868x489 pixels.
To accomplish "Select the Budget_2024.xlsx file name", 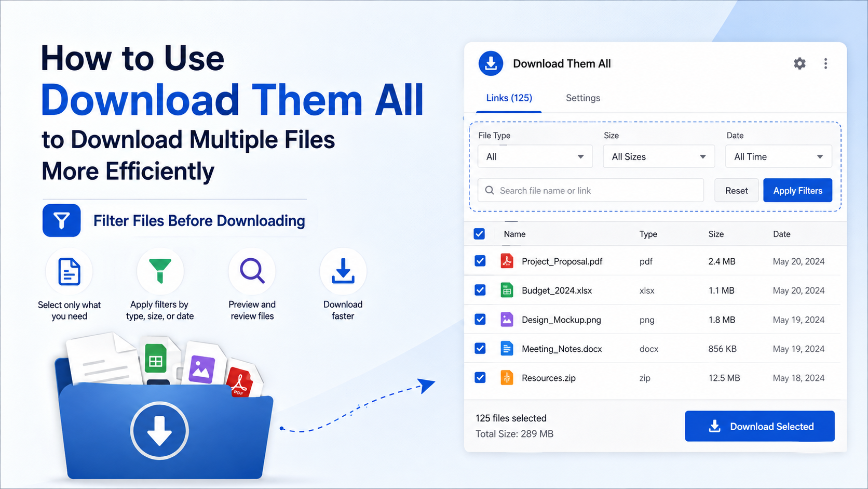I will pyautogui.click(x=557, y=290).
